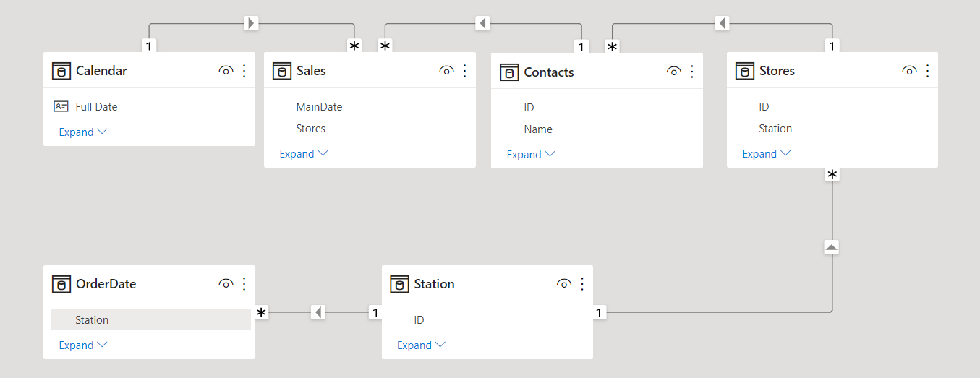Open OrderDate table more options menu
980x378 pixels.
click(x=244, y=284)
